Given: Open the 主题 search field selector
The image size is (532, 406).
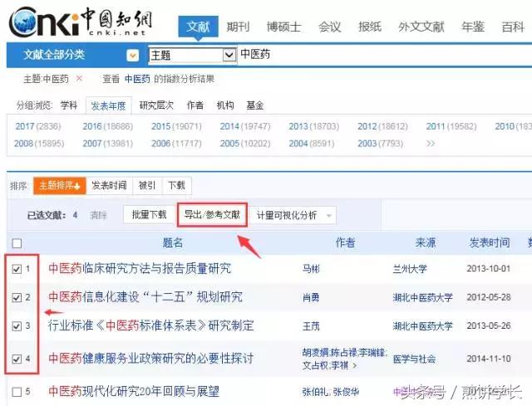Looking at the screenshot, I should 192,55.
